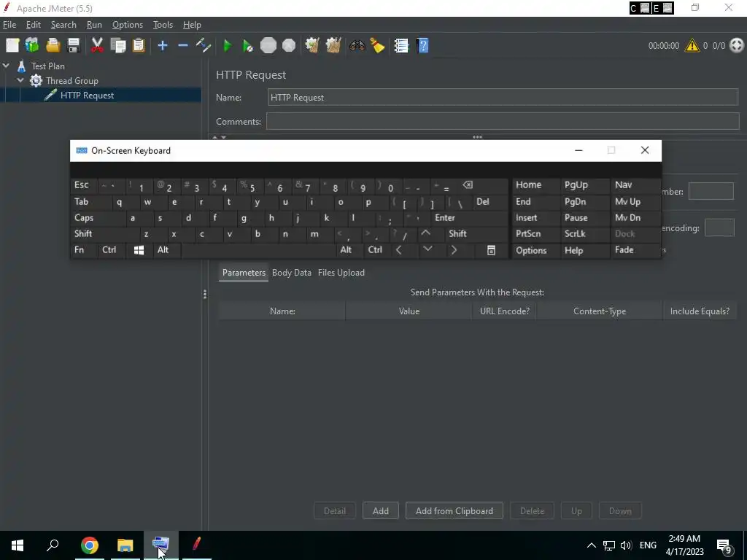Click the Add parameter button
Viewport: 747px width, 560px height.
380,511
